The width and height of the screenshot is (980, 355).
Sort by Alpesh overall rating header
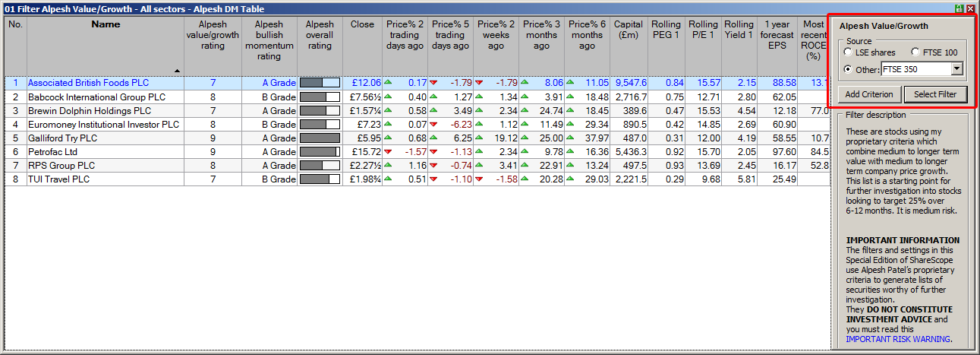[x=320, y=46]
